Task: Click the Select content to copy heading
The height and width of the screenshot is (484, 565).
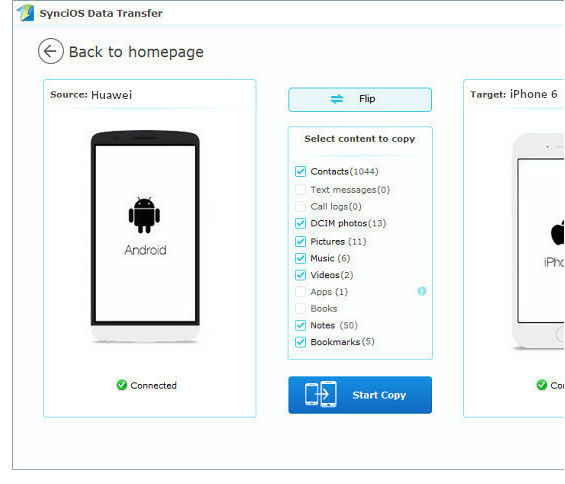Action: 360,139
